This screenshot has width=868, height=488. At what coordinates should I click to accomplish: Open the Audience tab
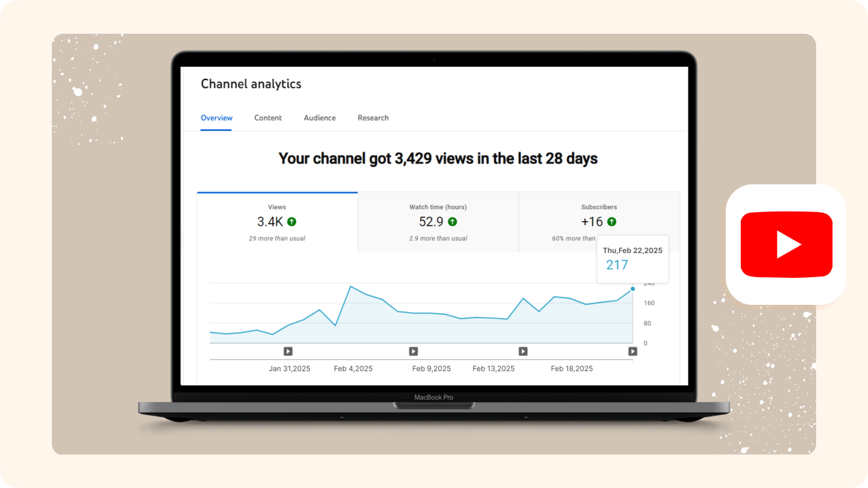pyautogui.click(x=319, y=117)
